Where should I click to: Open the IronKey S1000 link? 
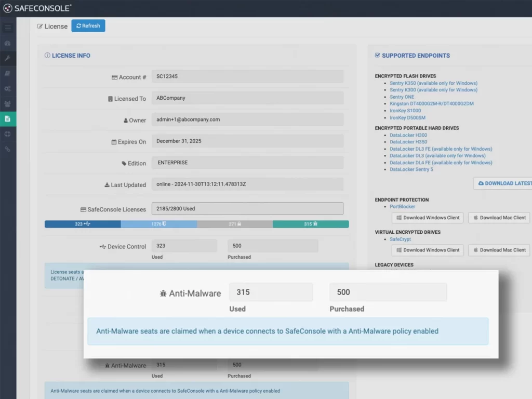(405, 111)
